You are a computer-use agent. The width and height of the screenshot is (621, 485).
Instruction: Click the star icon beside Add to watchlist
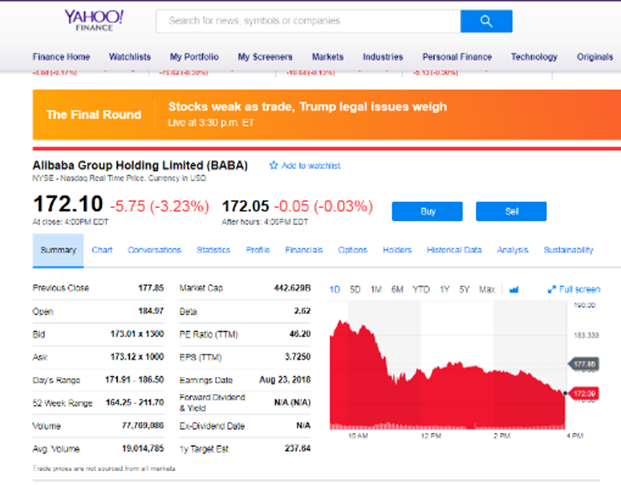pyautogui.click(x=273, y=165)
